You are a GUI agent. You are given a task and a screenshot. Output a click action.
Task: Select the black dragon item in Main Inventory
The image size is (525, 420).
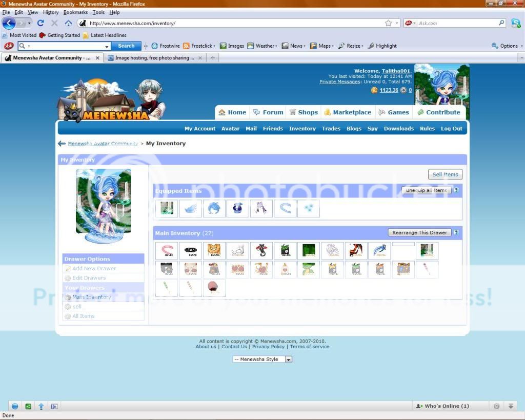click(x=261, y=251)
